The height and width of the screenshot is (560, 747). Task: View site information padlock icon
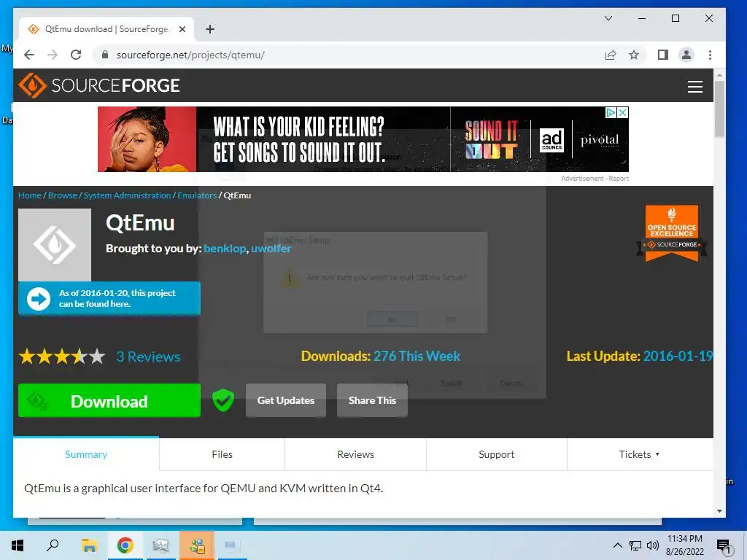(x=105, y=55)
